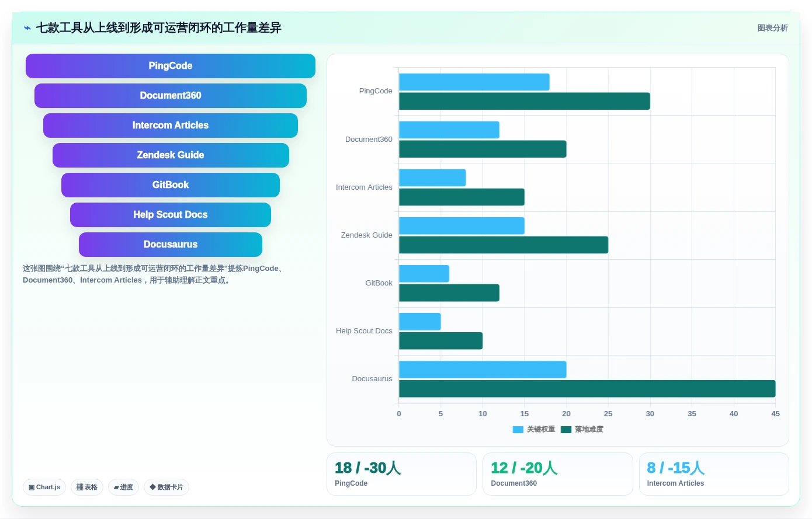This screenshot has height=519, width=812.
Task: Toggle the 关键权重 legend swatch
Action: [x=518, y=430]
